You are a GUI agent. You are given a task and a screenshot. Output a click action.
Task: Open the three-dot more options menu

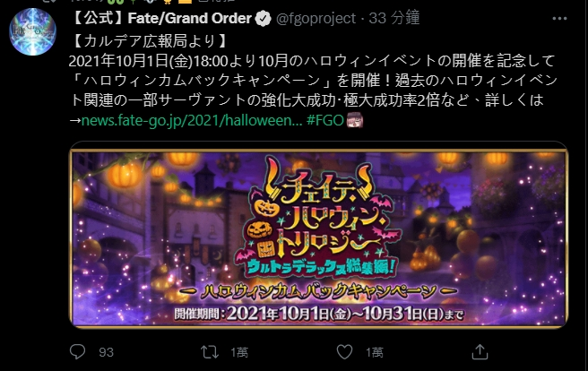(x=559, y=18)
